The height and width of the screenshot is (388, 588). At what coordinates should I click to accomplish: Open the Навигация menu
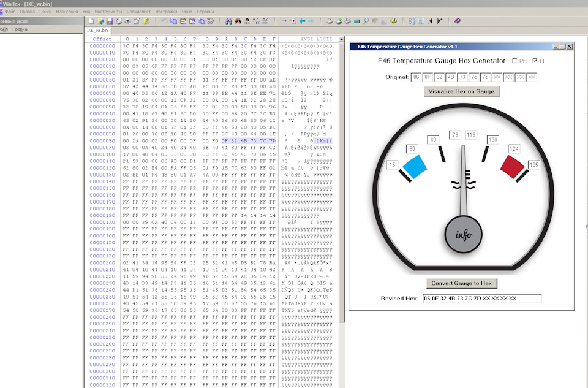pos(67,12)
